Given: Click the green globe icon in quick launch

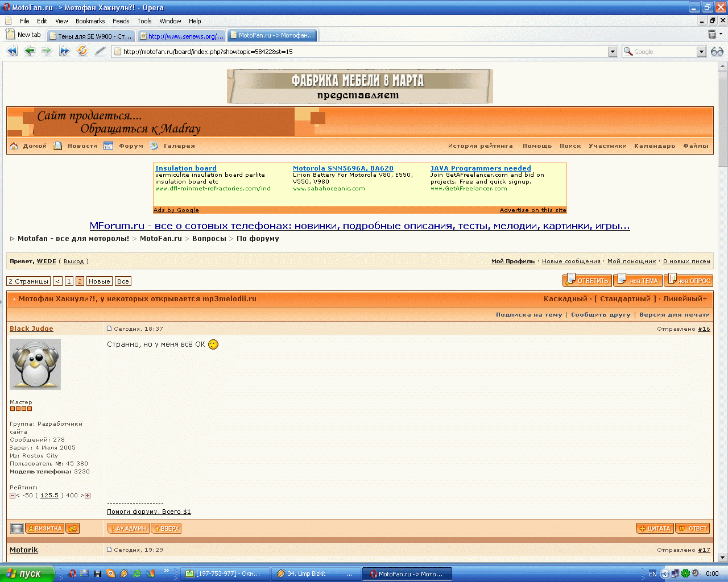Looking at the screenshot, I should (x=137, y=573).
